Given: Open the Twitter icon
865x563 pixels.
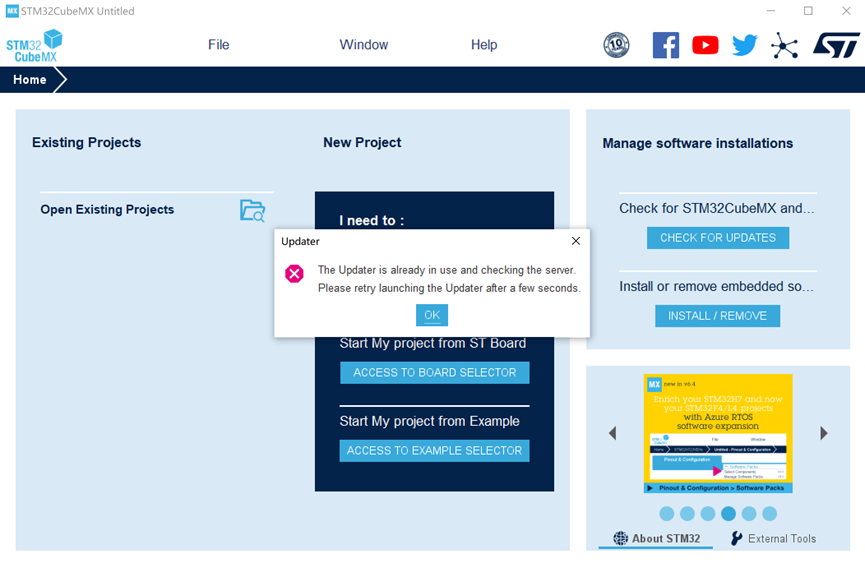Looking at the screenshot, I should click(745, 45).
